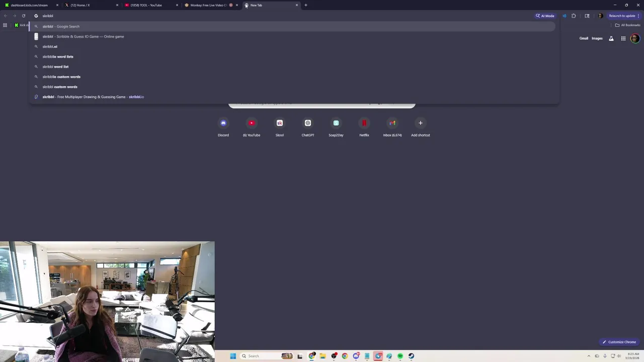Open the tab search icon in the toolbar
This screenshot has width=644, height=362.
[x=587, y=16]
